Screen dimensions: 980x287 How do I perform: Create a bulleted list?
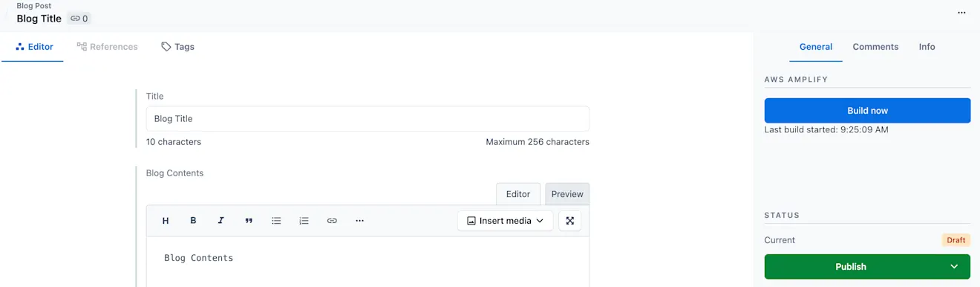(x=276, y=221)
